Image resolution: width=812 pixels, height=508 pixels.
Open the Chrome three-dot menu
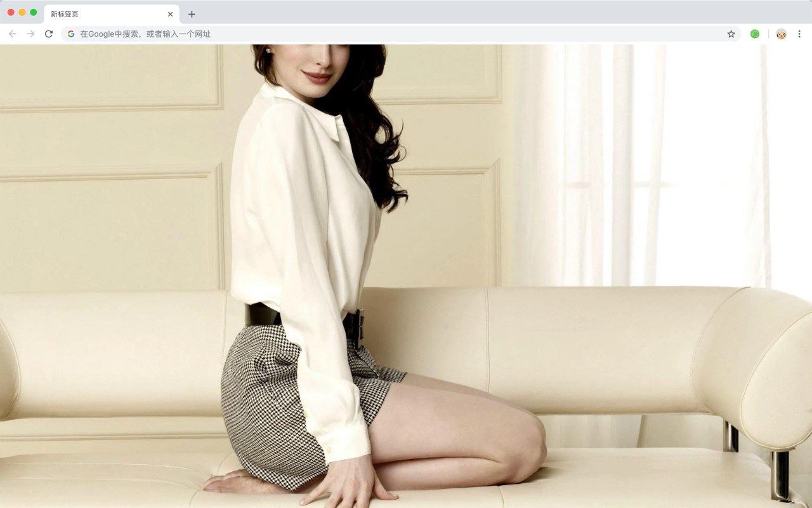coord(799,34)
